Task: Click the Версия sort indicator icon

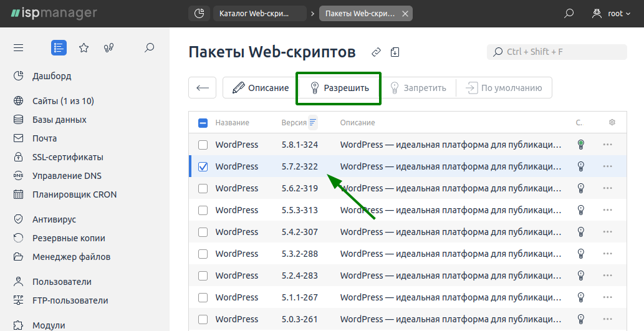Action: tap(313, 122)
